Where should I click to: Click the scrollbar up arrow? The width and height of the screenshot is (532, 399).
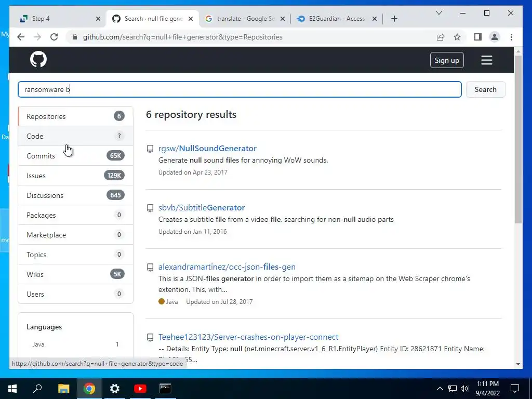[518, 51]
